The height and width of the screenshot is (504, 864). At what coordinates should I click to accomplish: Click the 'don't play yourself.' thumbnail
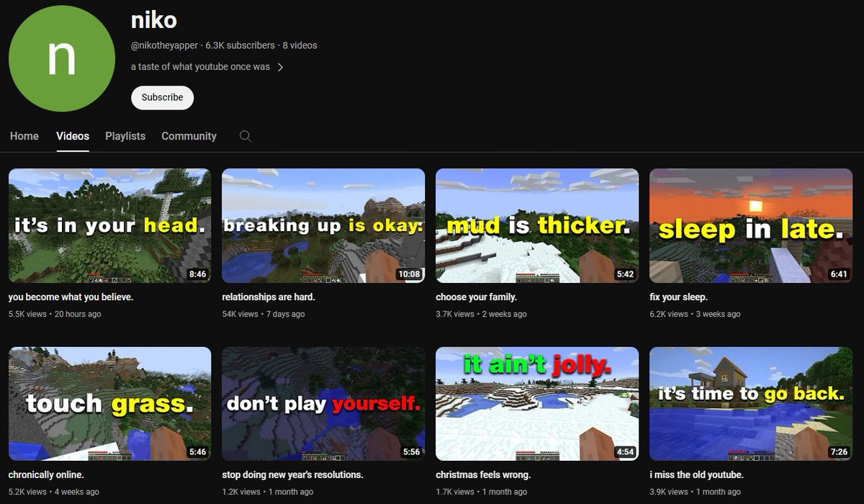point(323,403)
